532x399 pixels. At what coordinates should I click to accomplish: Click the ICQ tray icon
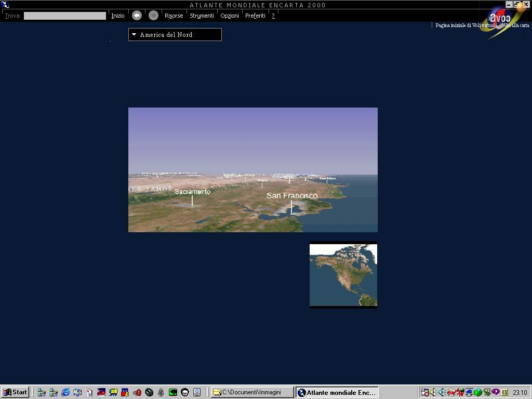point(505,393)
